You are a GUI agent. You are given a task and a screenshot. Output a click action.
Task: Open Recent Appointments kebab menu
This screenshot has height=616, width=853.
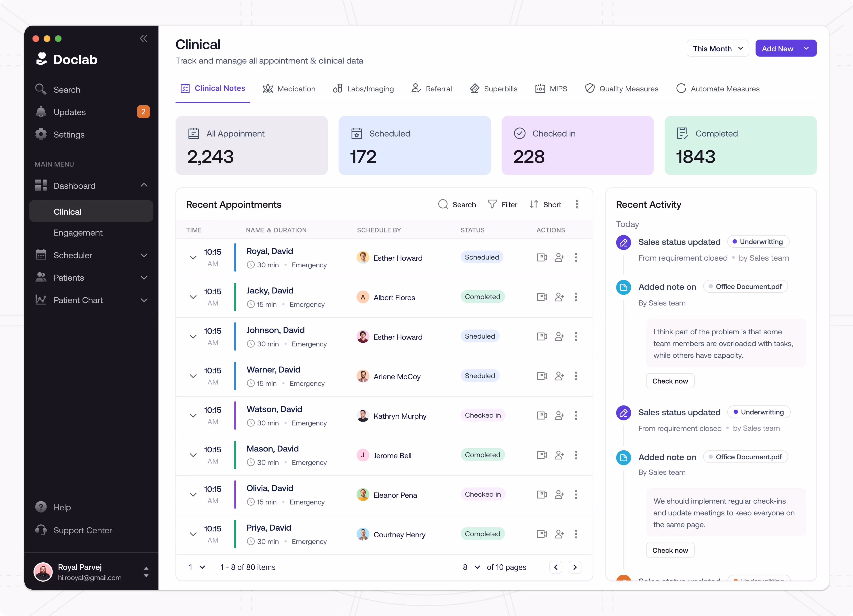pos(577,204)
